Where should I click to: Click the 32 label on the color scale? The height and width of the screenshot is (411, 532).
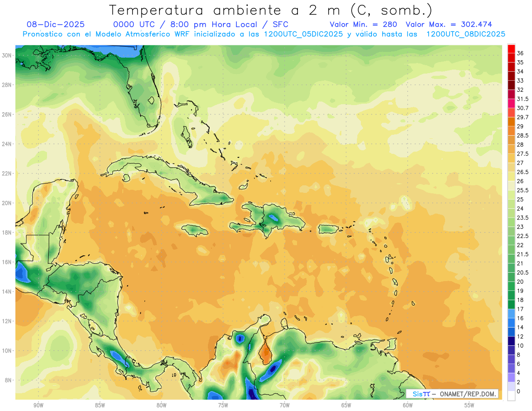point(520,90)
